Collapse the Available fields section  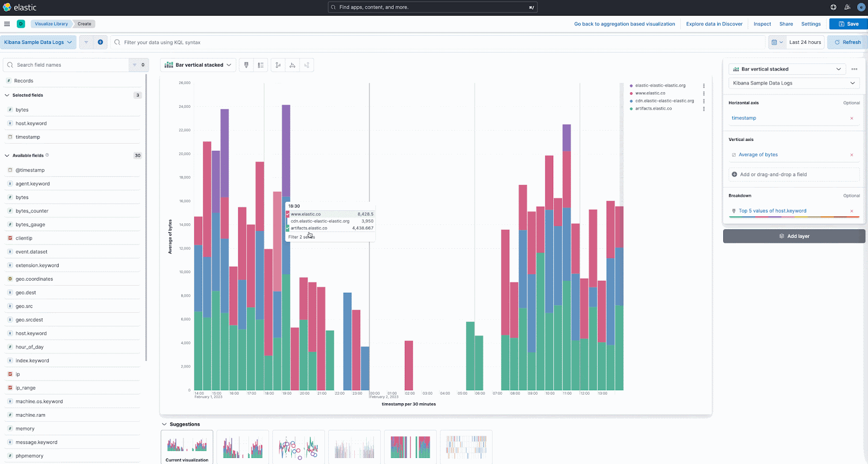click(7, 156)
